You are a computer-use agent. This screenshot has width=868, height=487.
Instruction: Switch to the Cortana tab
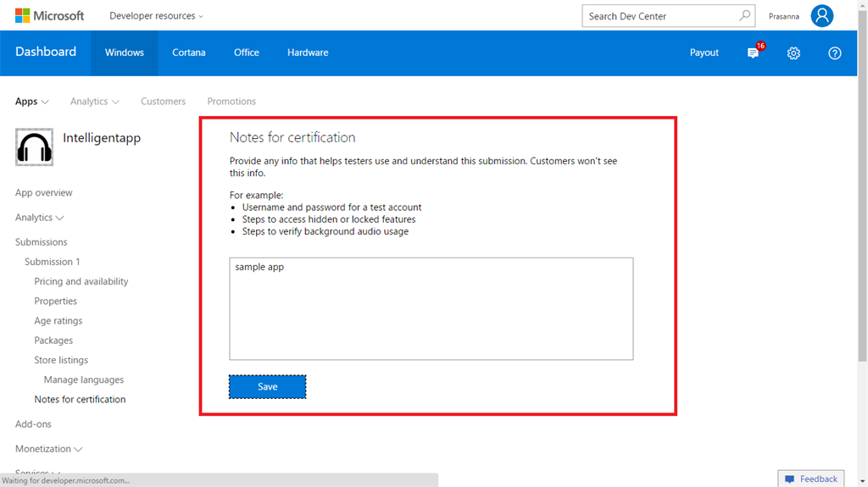(189, 53)
